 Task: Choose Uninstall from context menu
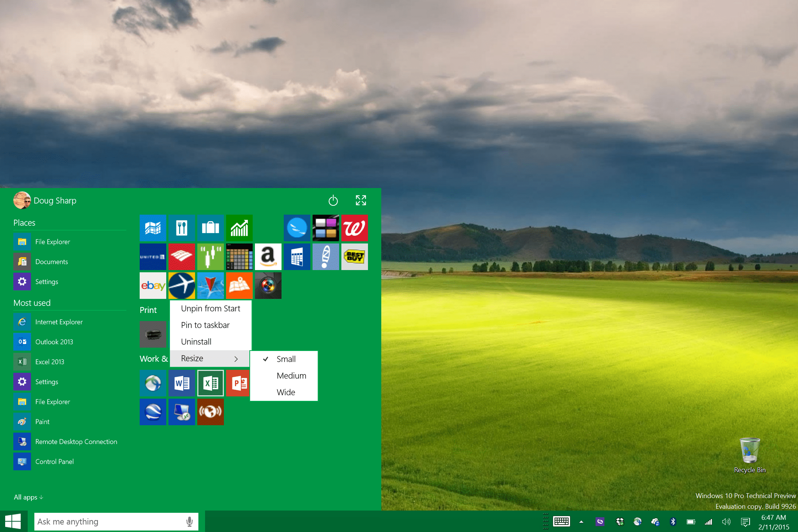click(211, 342)
